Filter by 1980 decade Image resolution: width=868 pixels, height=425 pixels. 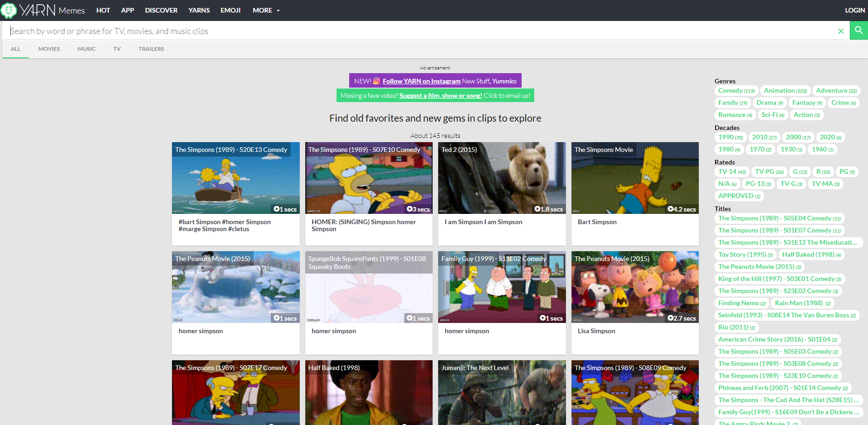729,149
